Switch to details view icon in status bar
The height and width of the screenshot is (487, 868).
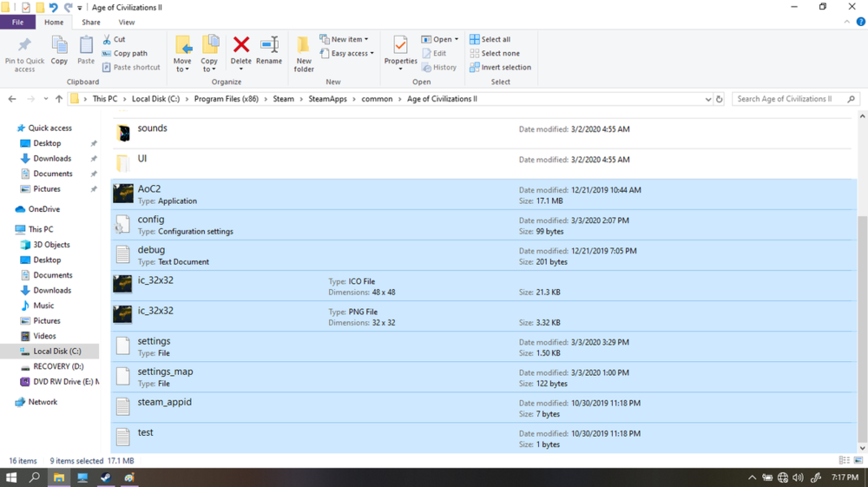click(x=844, y=460)
